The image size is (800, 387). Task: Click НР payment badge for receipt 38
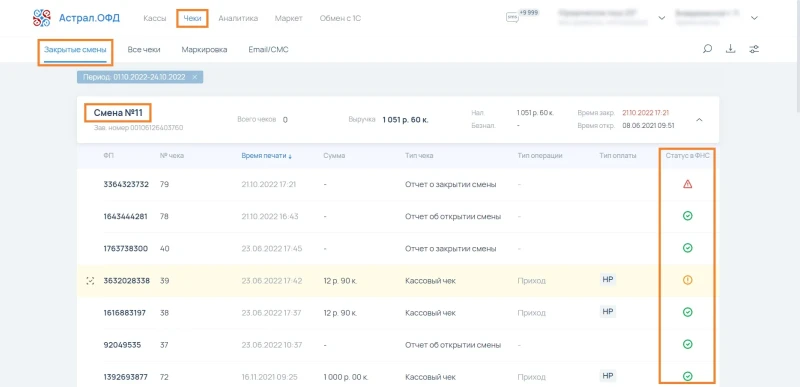coord(607,312)
